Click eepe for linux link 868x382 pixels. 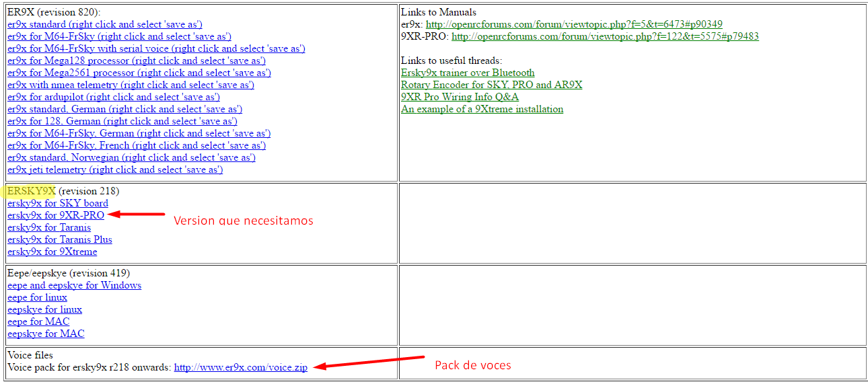coord(37,297)
